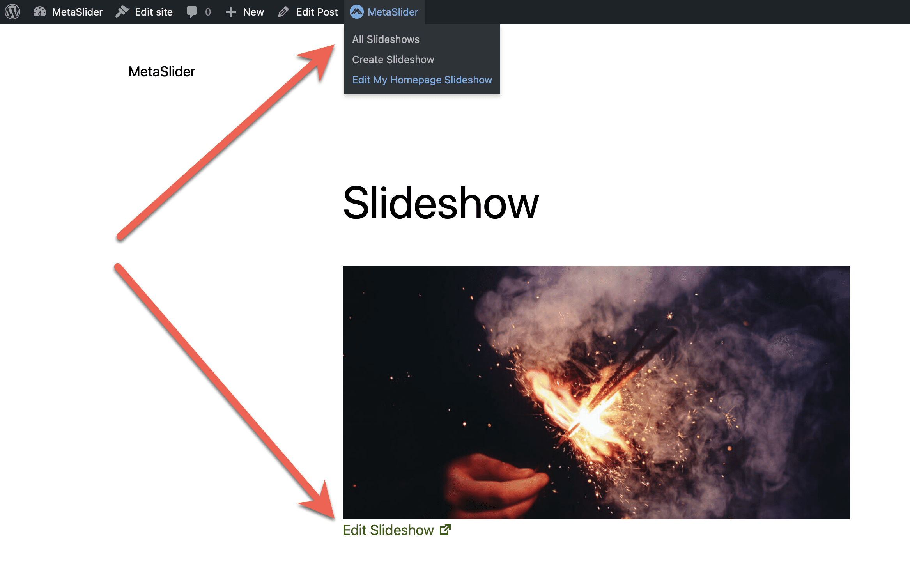Select Edit My Homepage Slideshow
Viewport: 910px width, 588px height.
[421, 80]
